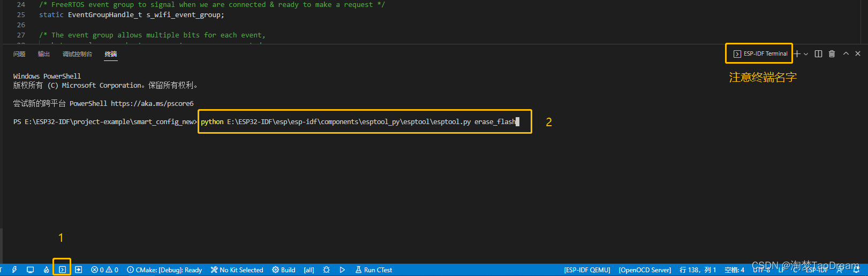This screenshot has width=868, height=276.
Task: Add new terminal with plus icon
Action: coord(797,53)
